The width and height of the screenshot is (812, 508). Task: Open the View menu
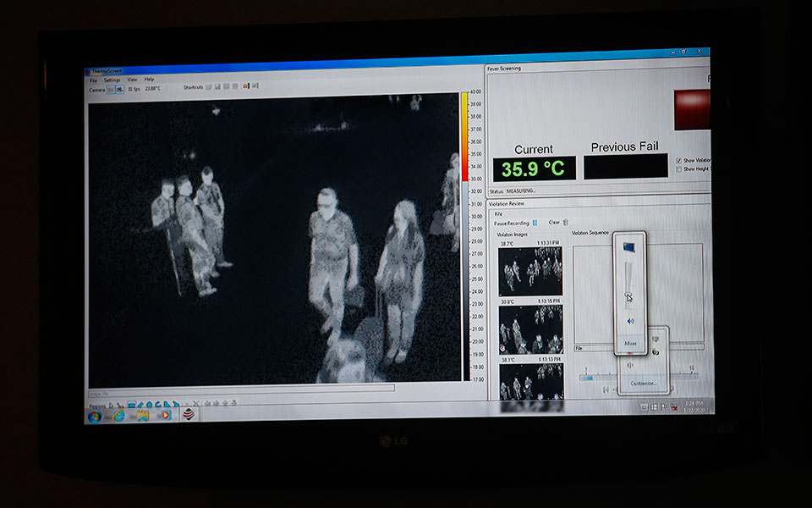[132, 80]
